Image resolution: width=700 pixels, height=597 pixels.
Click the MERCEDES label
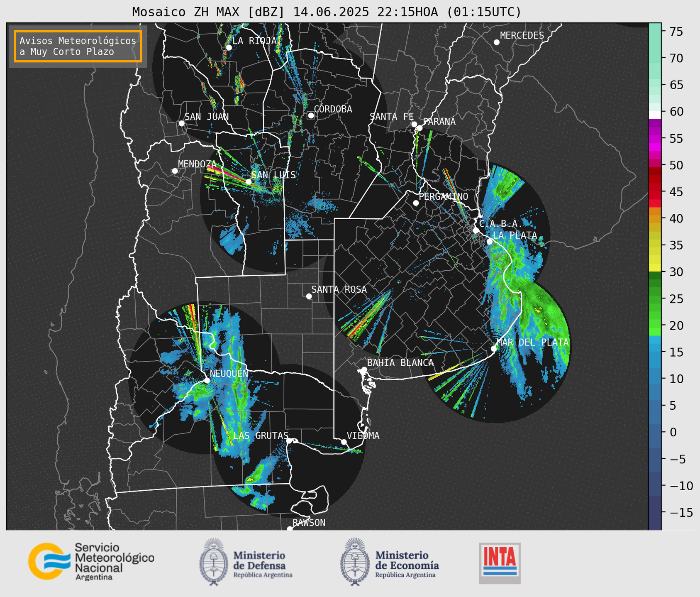522,36
